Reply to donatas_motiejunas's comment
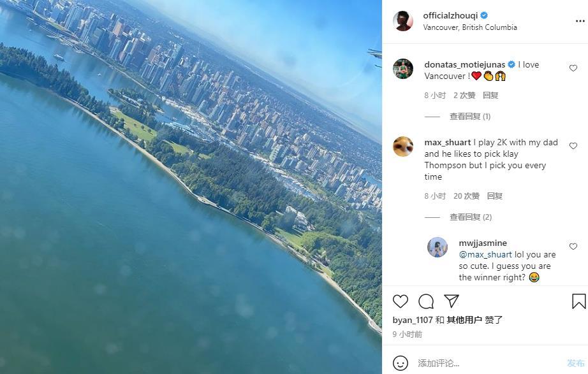This screenshot has width=588, height=374. 490,96
